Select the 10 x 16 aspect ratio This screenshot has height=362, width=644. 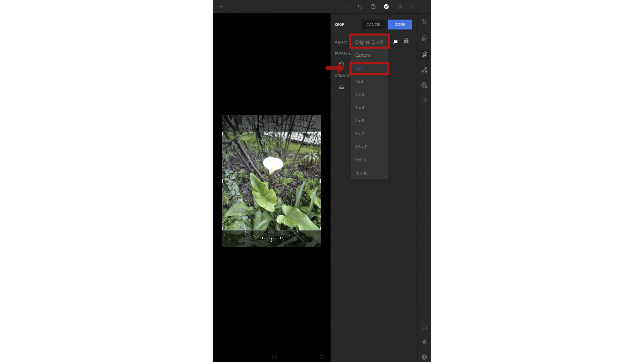[369, 173]
